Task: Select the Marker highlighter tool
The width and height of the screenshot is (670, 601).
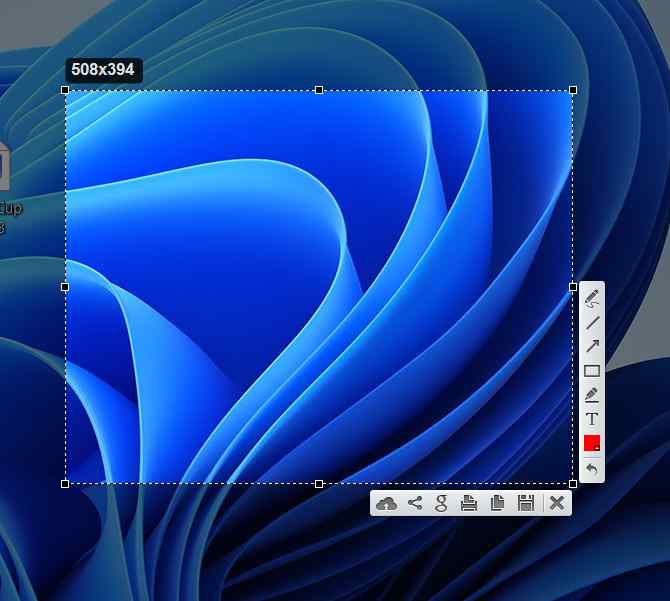Action: point(592,395)
